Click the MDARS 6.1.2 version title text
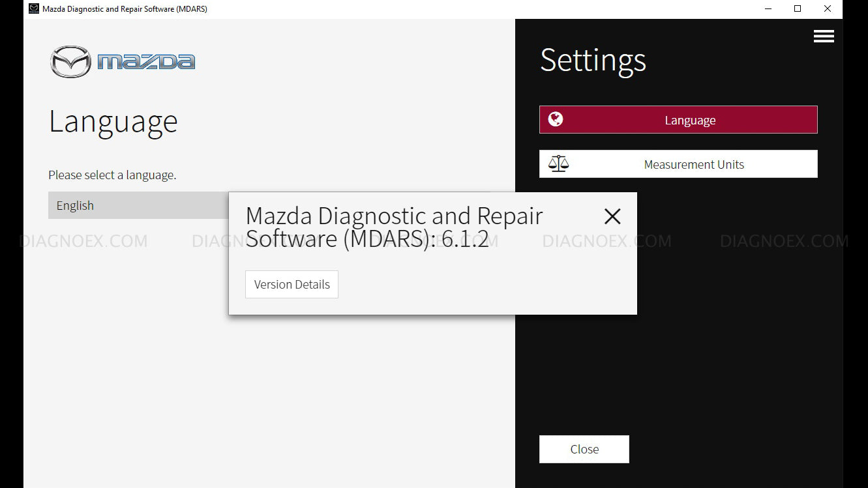 coord(393,227)
